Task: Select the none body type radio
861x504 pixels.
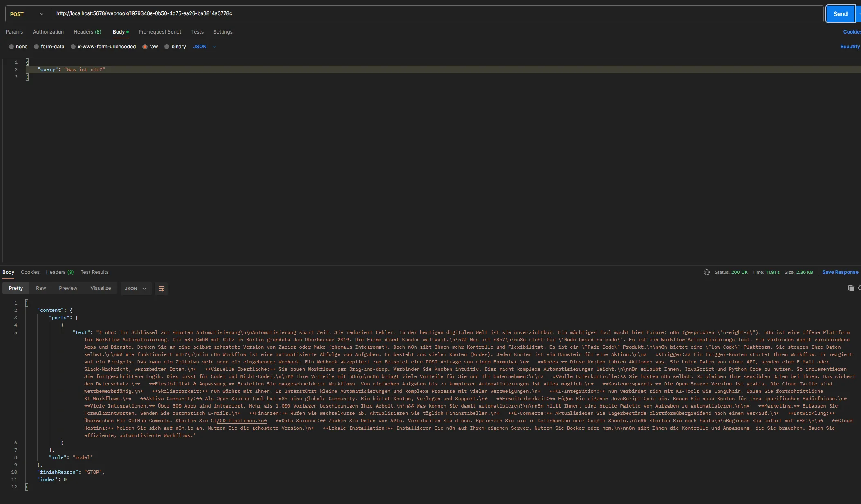Action: point(11,47)
